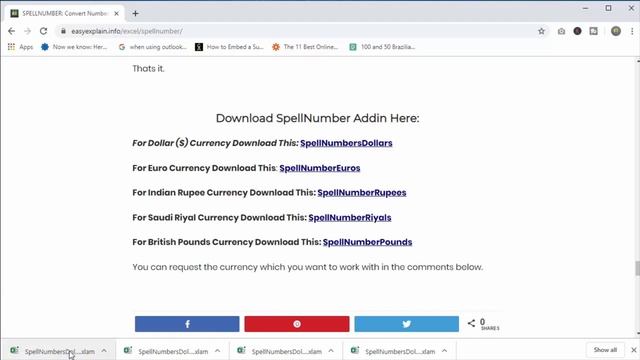This screenshot has height=360, width=640.
Task: Open the user profile avatar
Action: coord(616,31)
